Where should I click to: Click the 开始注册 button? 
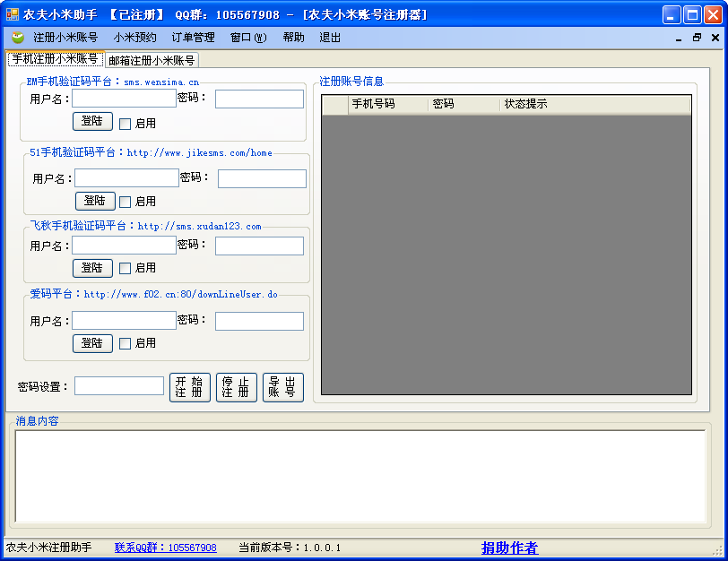pyautogui.click(x=190, y=387)
